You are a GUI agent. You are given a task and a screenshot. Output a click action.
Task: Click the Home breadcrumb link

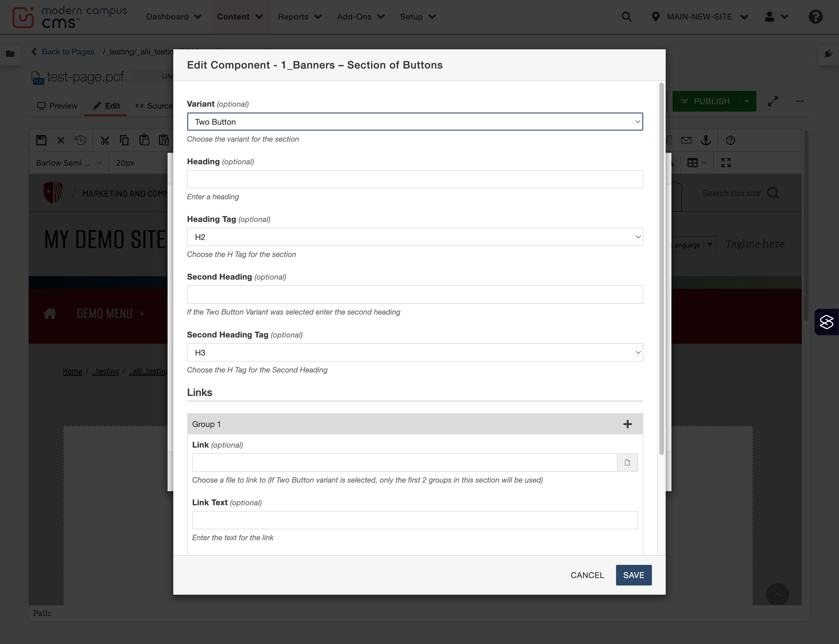coord(72,371)
